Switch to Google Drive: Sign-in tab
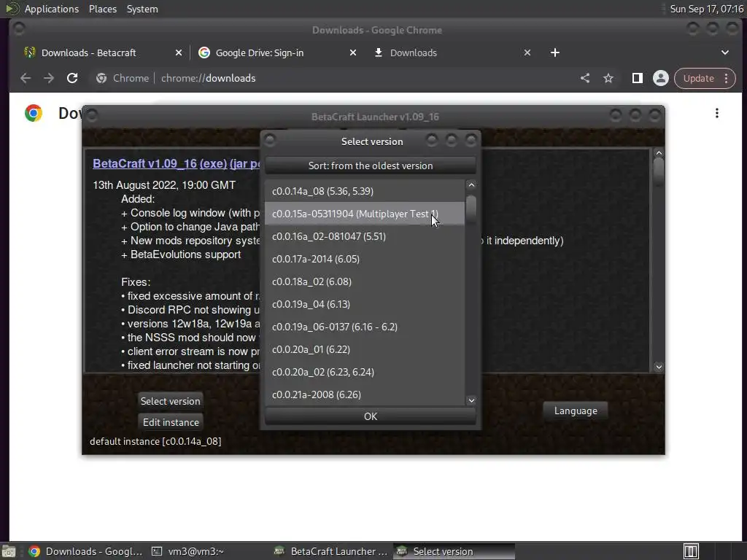 point(260,52)
